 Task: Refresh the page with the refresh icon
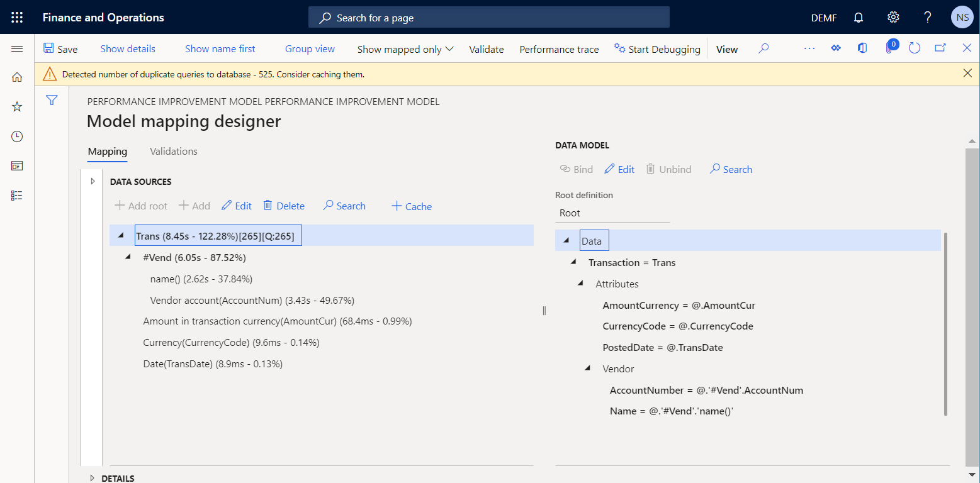(x=915, y=48)
